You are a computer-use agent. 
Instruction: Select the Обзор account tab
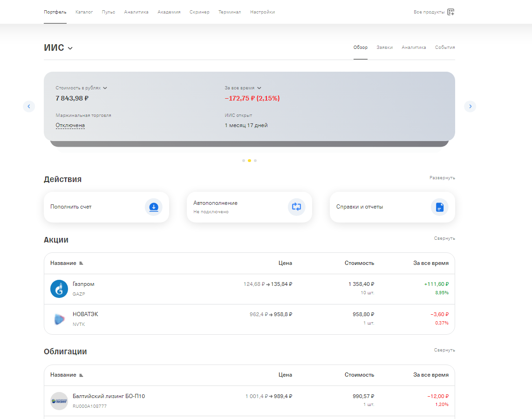(360, 47)
